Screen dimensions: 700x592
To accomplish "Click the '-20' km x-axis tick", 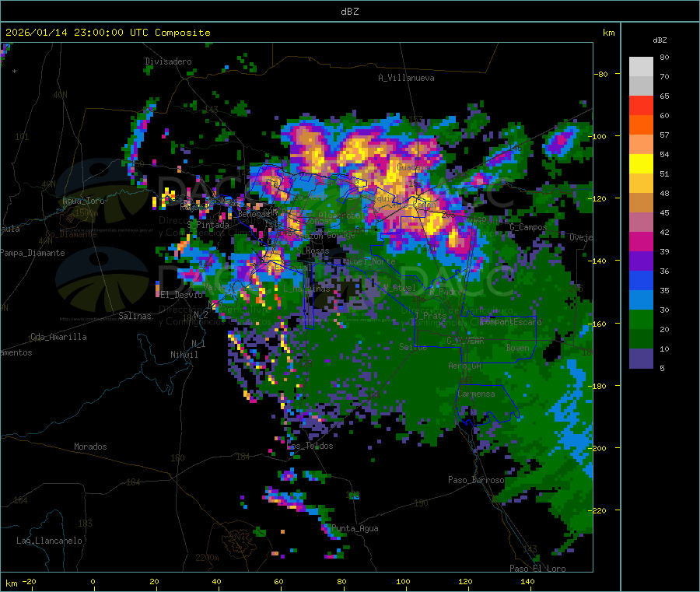I will point(29,581).
